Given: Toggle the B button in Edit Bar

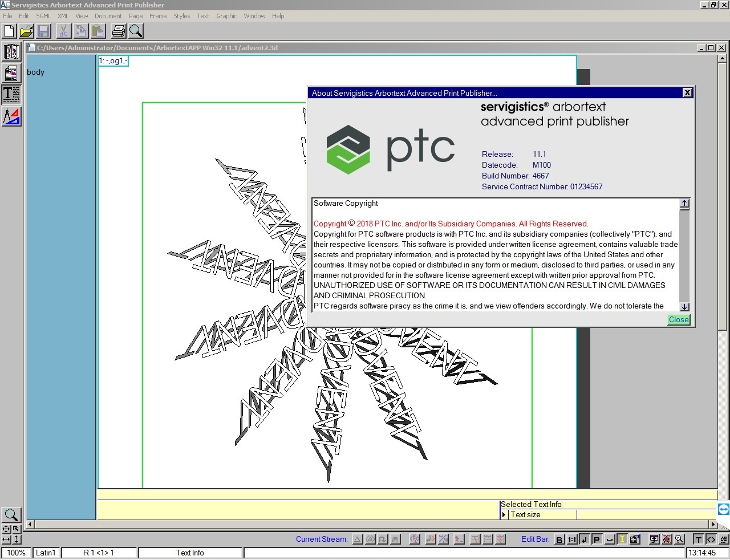Looking at the screenshot, I should point(559,539).
